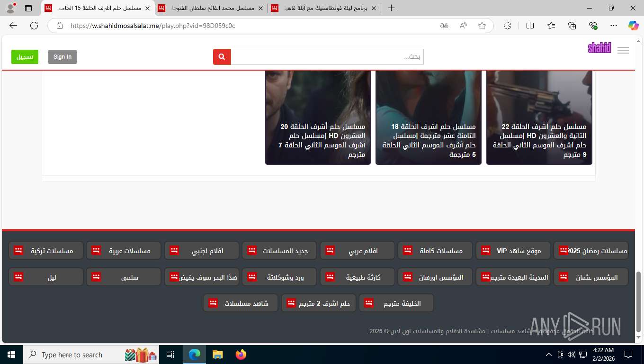
Task: Open Task View on taskbar
Action: click(170, 355)
